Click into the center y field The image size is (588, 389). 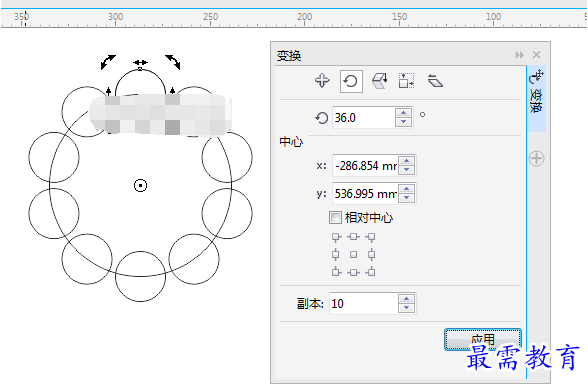(x=365, y=194)
